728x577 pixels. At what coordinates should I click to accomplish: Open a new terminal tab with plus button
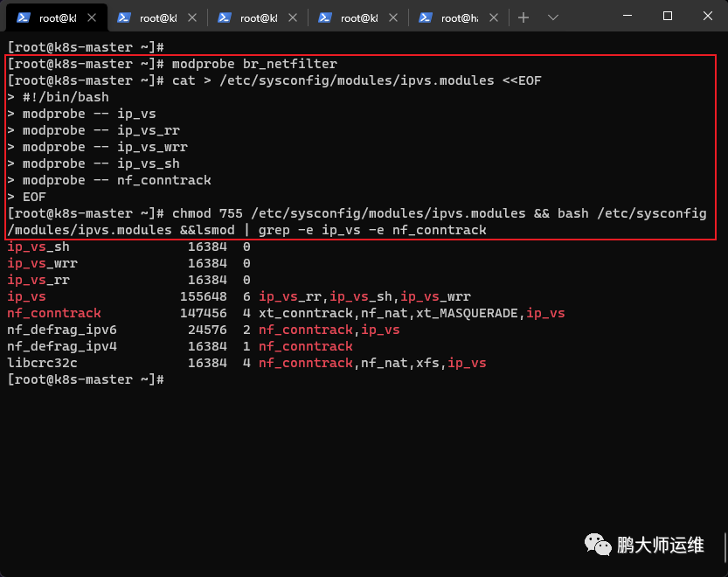523,17
